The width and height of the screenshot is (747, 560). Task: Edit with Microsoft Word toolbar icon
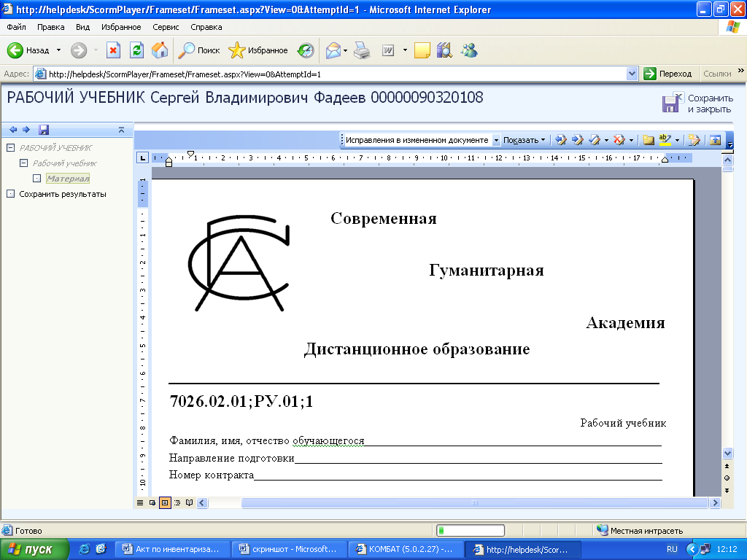[388, 50]
